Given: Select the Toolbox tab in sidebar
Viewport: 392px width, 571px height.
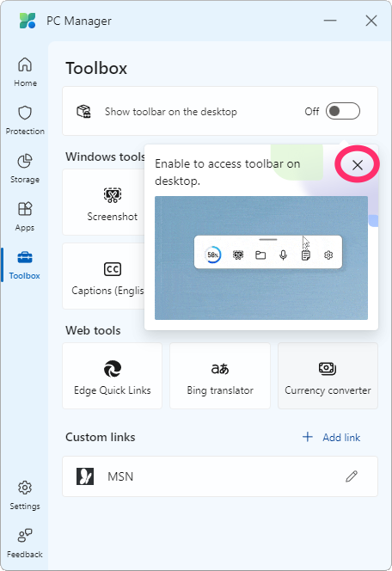Looking at the screenshot, I should click(x=25, y=265).
